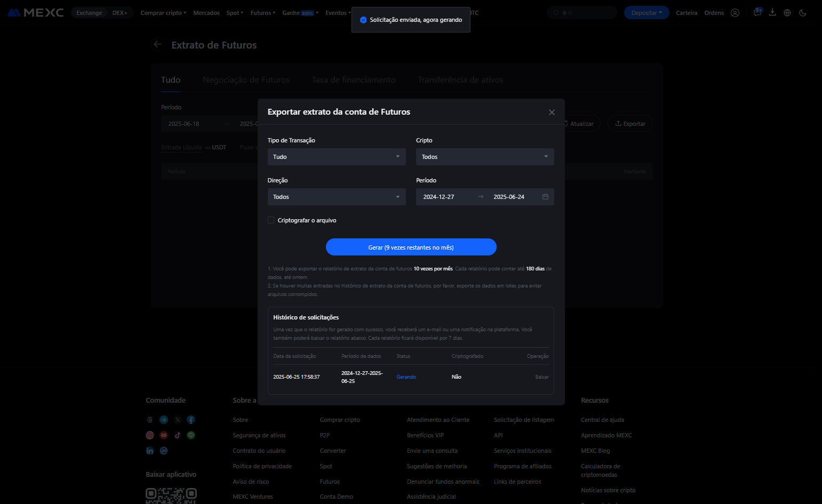The image size is (822, 504).
Task: Open the notifications message icon
Action: pos(757,12)
